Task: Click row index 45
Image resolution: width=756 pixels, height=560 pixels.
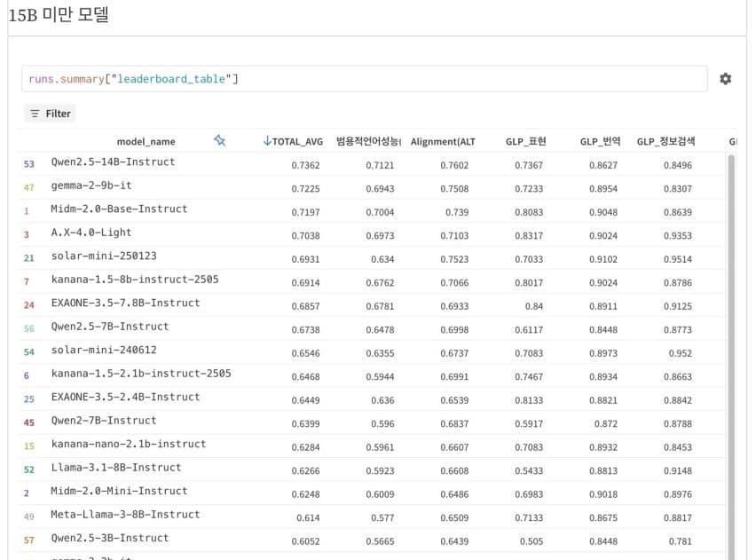Action: 29,422
